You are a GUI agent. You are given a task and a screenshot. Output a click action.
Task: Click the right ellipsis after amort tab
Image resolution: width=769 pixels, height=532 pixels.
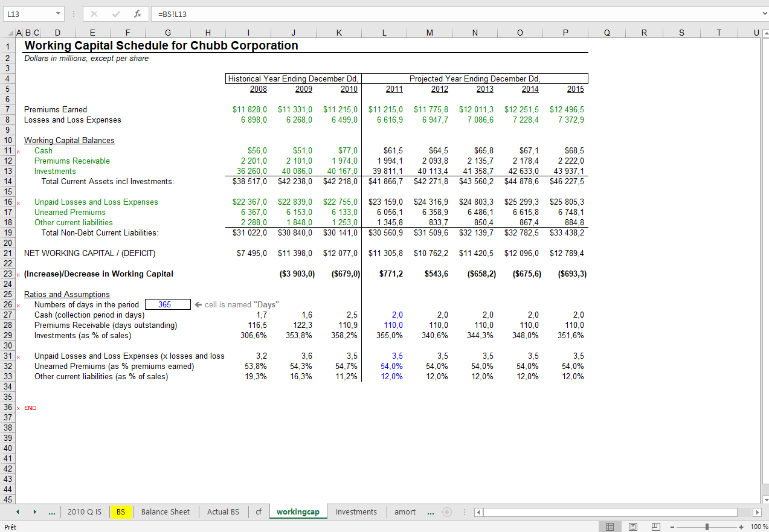(x=430, y=512)
